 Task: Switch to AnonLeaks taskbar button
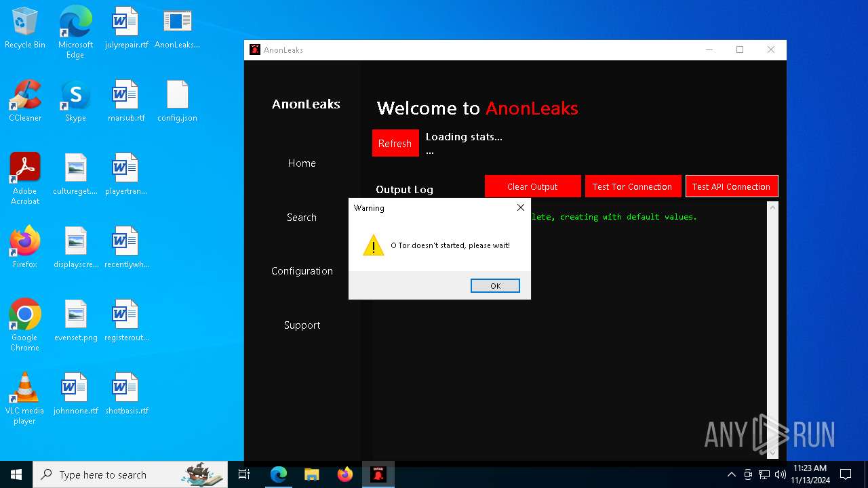[x=378, y=474]
